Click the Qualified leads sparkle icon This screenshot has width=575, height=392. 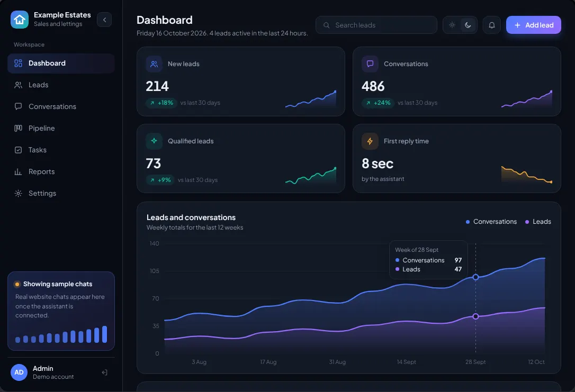coord(154,141)
